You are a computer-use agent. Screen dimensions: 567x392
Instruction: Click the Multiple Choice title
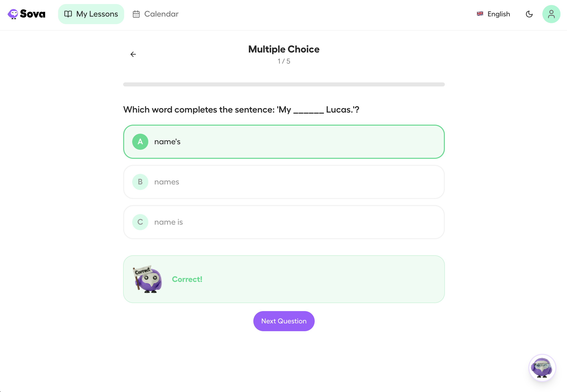pyautogui.click(x=284, y=49)
